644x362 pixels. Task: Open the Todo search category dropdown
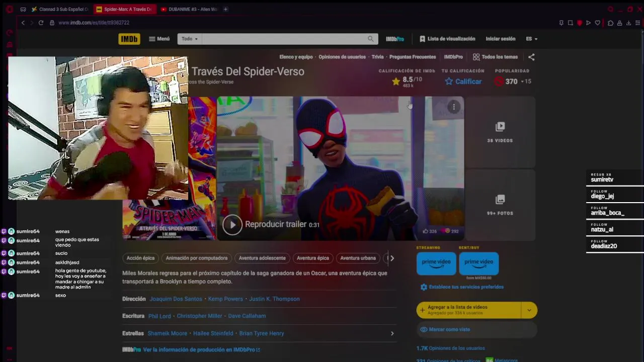click(x=189, y=39)
